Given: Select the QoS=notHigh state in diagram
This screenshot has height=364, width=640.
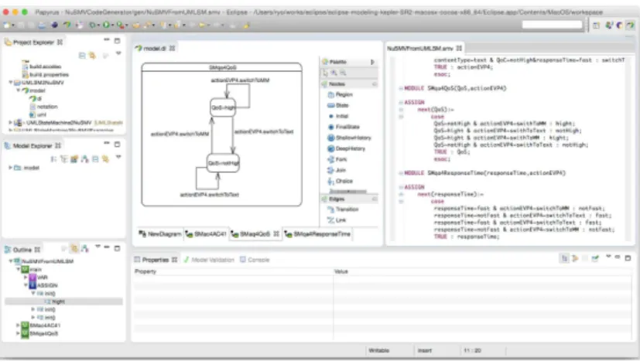Looking at the screenshot, I should pyautogui.click(x=223, y=163).
